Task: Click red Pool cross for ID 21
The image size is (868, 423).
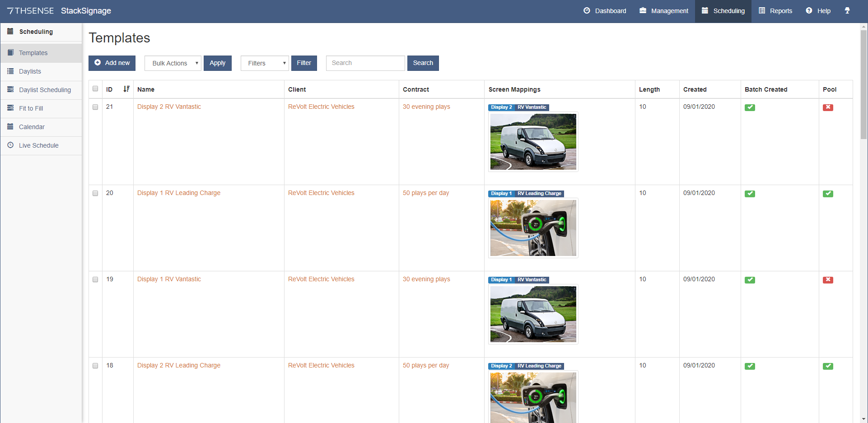Action: pos(828,107)
